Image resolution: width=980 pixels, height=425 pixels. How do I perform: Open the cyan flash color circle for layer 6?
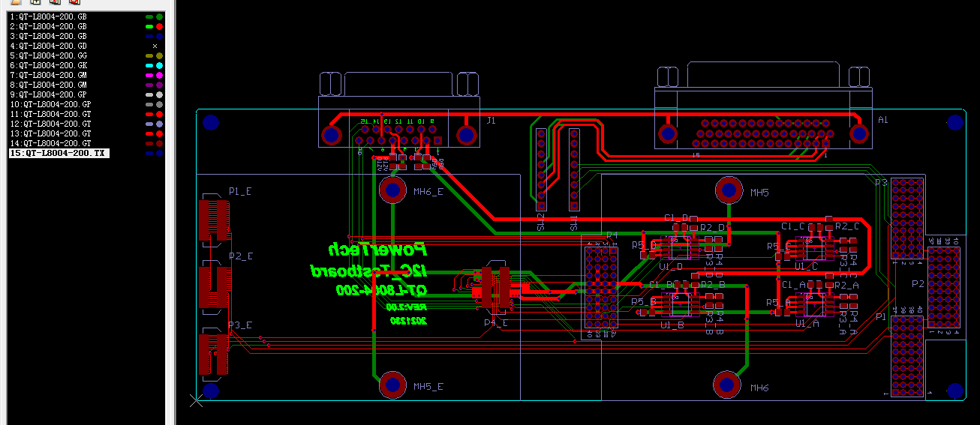[x=159, y=65]
